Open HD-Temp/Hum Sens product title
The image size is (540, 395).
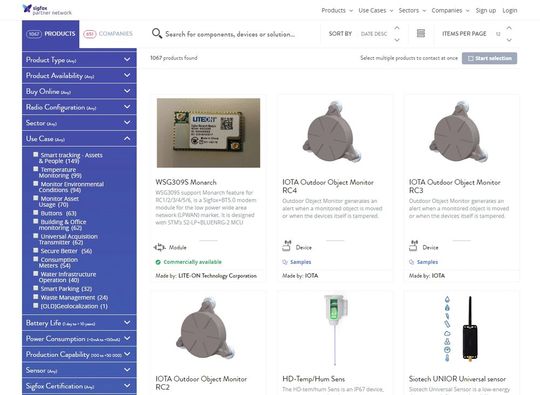[x=313, y=379]
